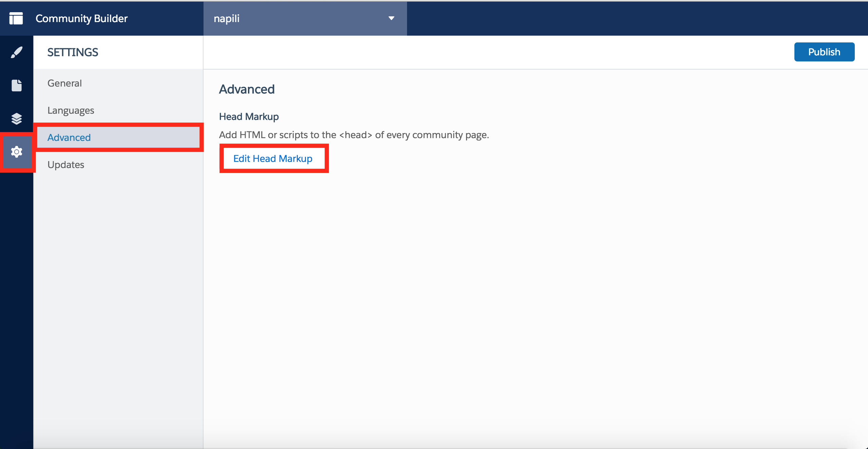Click the Languages settings option

pos(72,110)
